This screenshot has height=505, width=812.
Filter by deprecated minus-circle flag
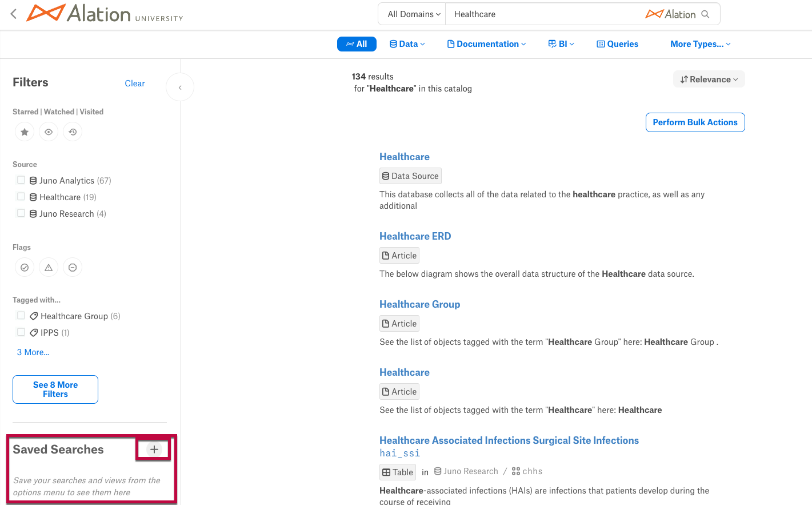pyautogui.click(x=73, y=268)
